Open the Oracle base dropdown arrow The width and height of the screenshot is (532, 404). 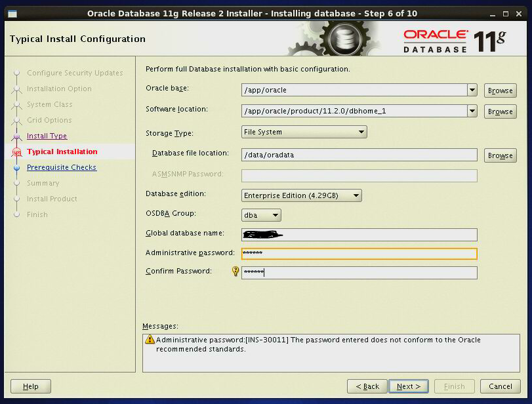pyautogui.click(x=472, y=91)
